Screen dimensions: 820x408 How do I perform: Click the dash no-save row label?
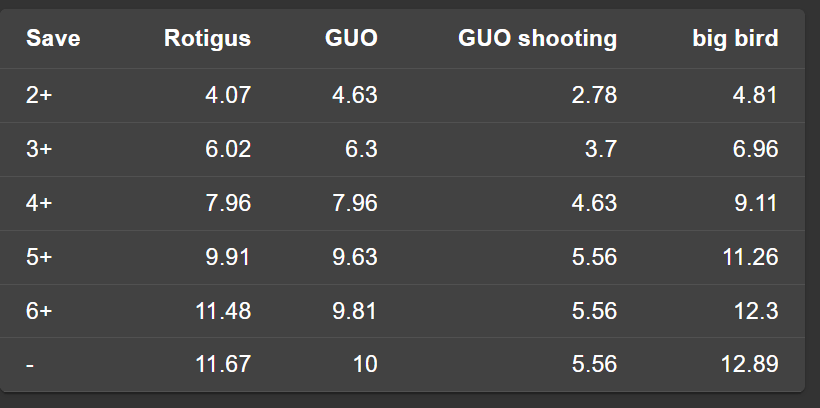pyautogui.click(x=30, y=365)
